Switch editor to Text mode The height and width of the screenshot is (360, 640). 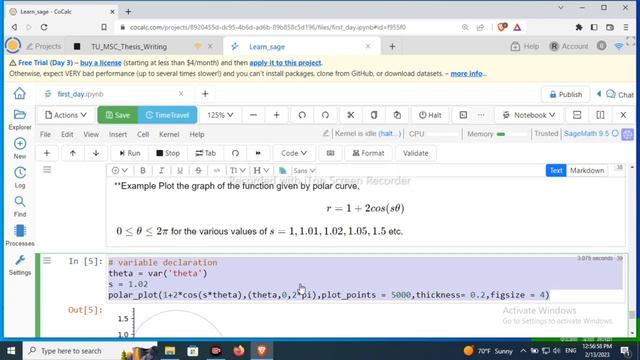[556, 170]
